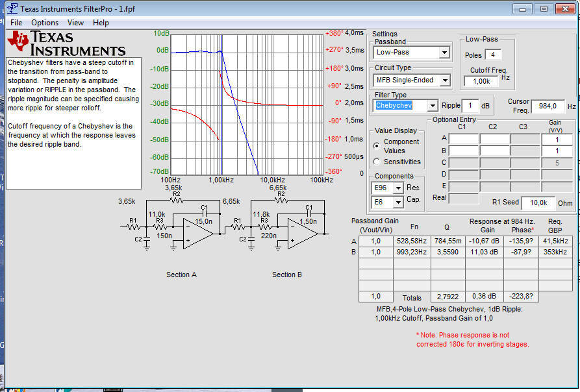Click the Req. GBP cell 41,5kHz
The height and width of the screenshot is (392, 580).
555,241
